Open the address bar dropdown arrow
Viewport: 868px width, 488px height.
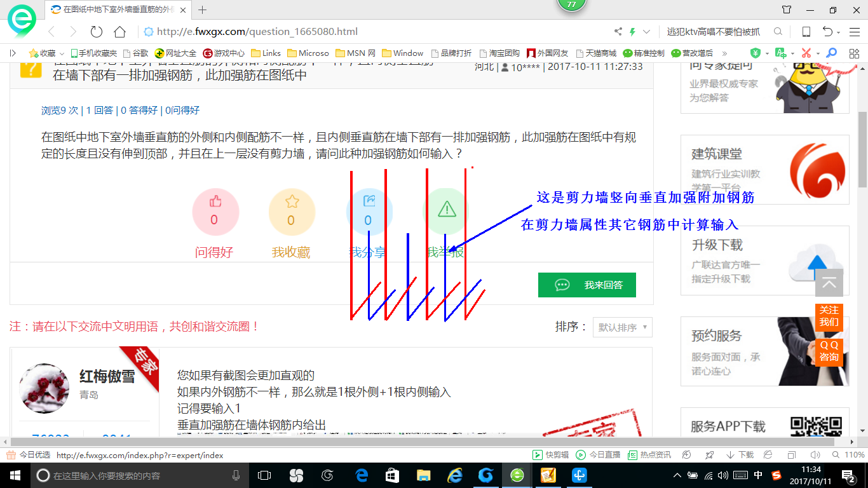point(647,32)
